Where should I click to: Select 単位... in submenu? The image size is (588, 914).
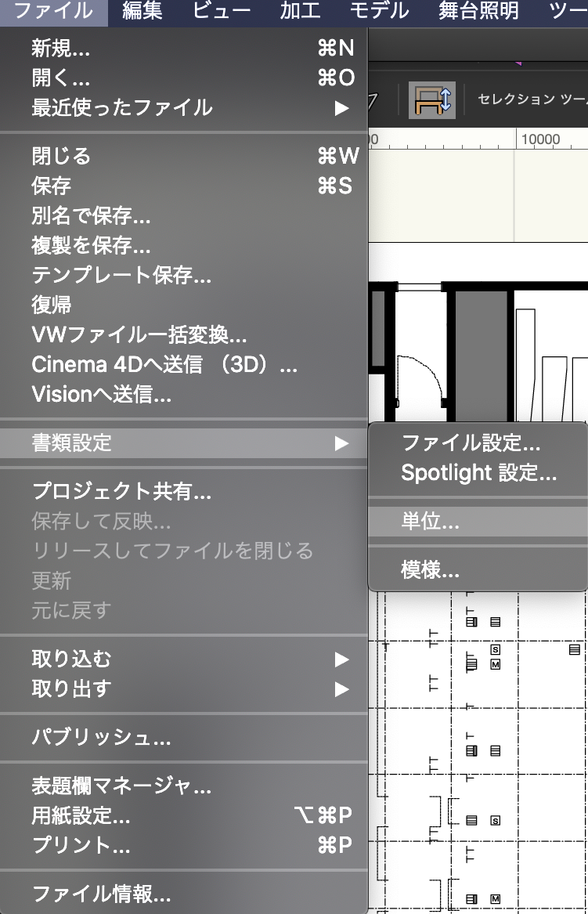click(x=478, y=521)
